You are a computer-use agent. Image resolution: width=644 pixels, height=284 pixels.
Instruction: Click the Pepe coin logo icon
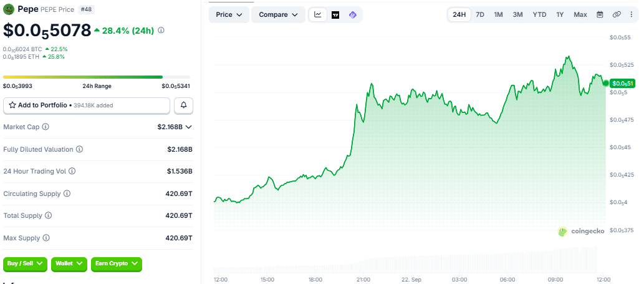point(9,9)
